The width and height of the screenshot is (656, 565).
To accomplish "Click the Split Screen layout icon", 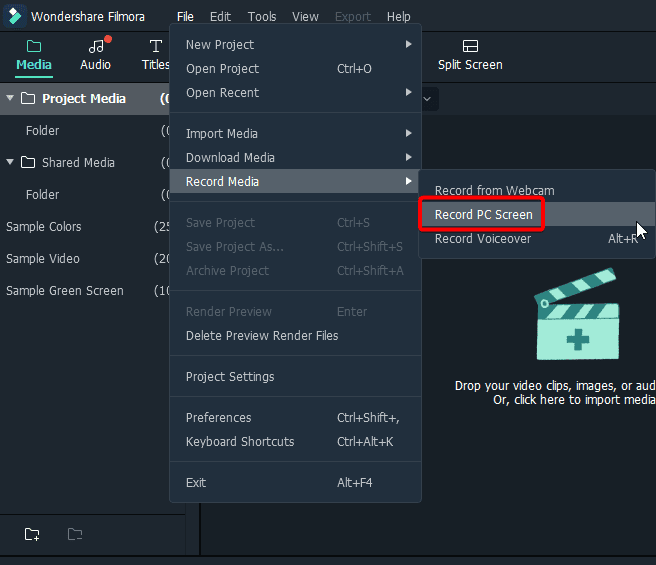I will click(470, 46).
